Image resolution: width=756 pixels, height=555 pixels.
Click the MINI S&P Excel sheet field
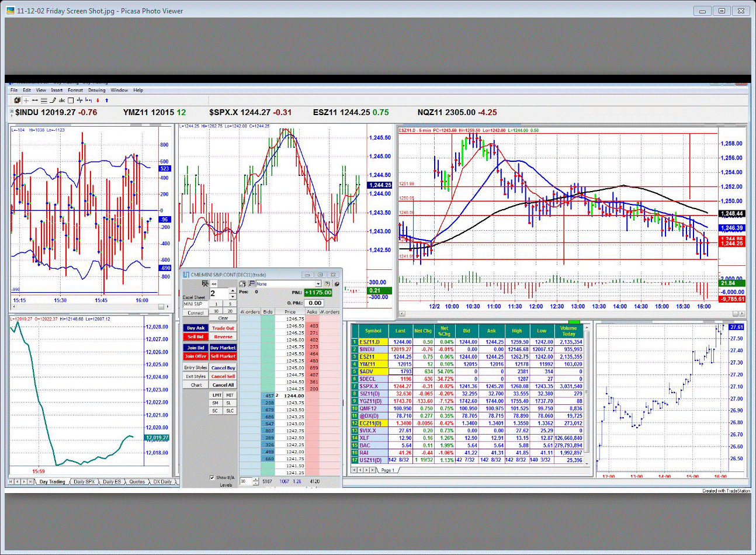(195, 304)
